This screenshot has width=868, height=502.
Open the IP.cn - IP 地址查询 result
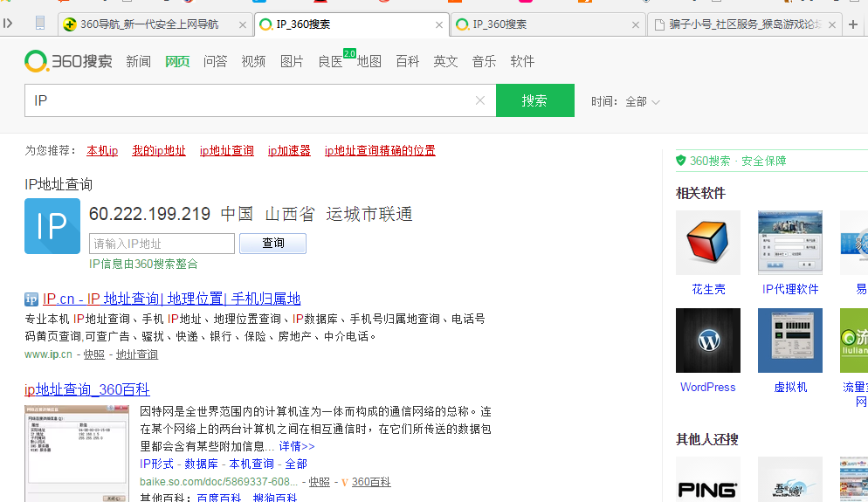tap(172, 299)
